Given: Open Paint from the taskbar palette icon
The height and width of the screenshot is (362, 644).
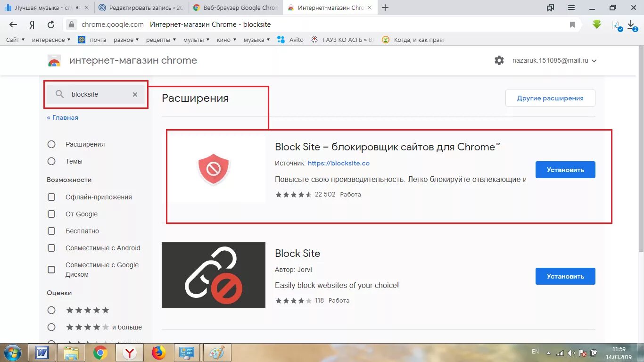Looking at the screenshot, I should [217, 353].
